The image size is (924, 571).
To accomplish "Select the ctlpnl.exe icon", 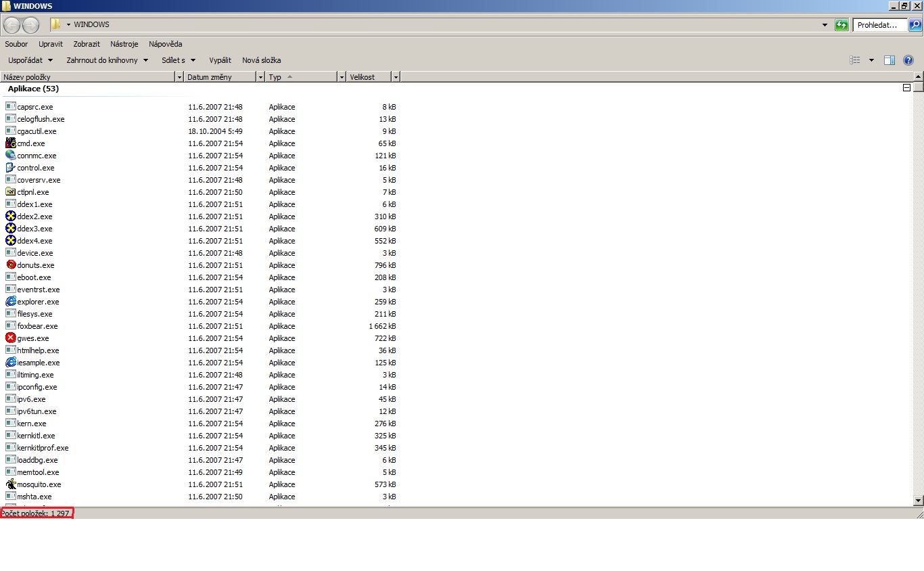I will click(x=11, y=192).
